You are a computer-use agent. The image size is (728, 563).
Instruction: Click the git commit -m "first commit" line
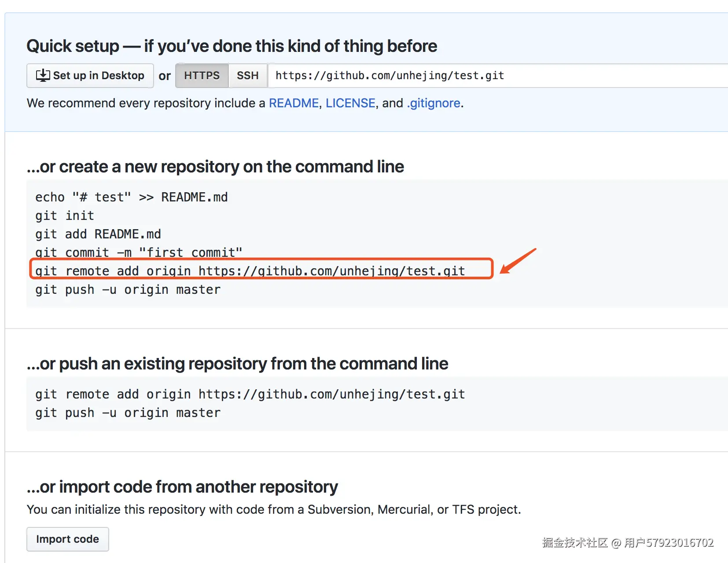(x=139, y=252)
